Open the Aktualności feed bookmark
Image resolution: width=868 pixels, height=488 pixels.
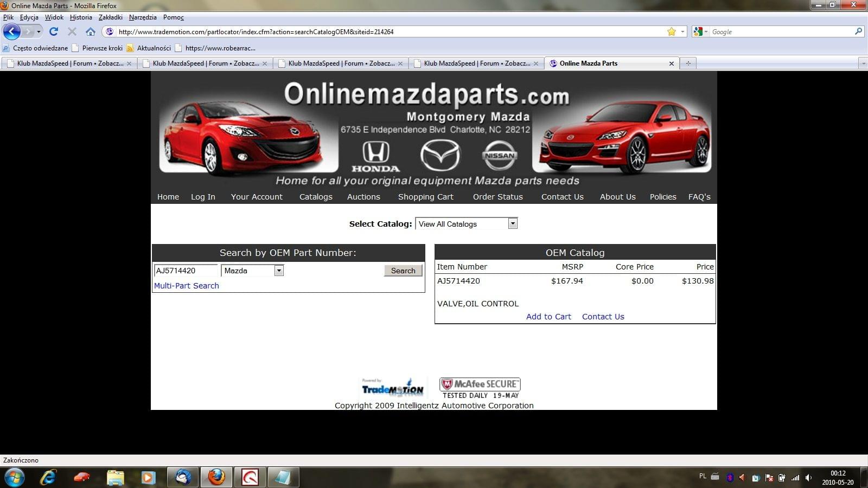pos(149,48)
